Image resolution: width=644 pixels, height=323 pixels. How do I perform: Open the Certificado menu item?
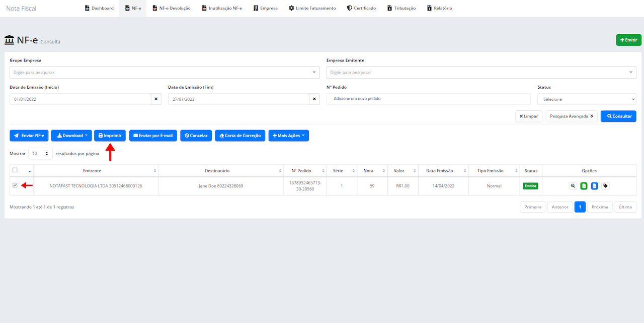(x=361, y=9)
